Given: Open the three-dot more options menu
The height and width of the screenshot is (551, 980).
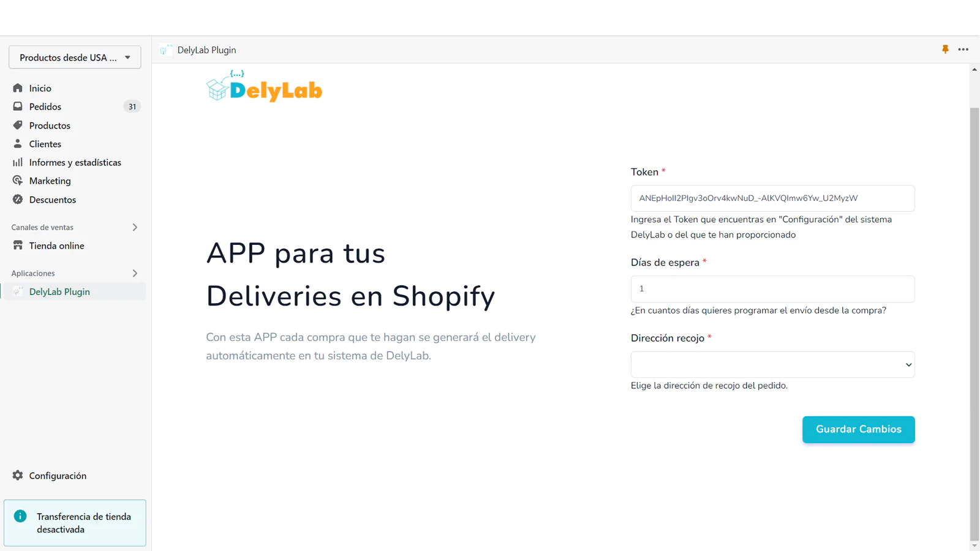Looking at the screenshot, I should click(x=963, y=50).
